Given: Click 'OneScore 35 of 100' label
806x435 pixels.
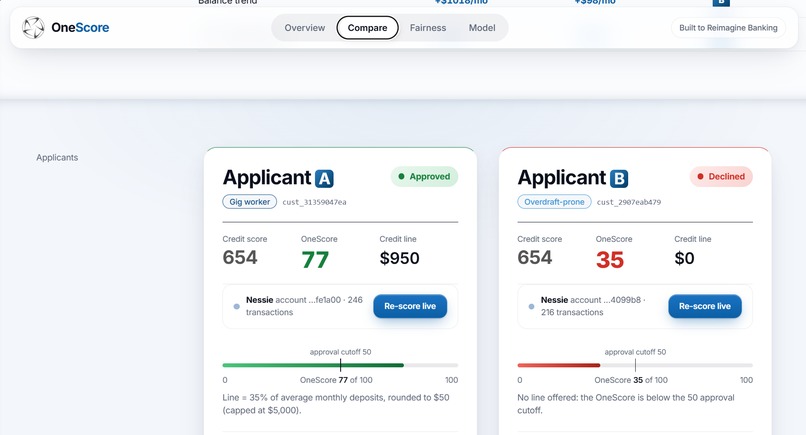Looking at the screenshot, I should tap(631, 380).
